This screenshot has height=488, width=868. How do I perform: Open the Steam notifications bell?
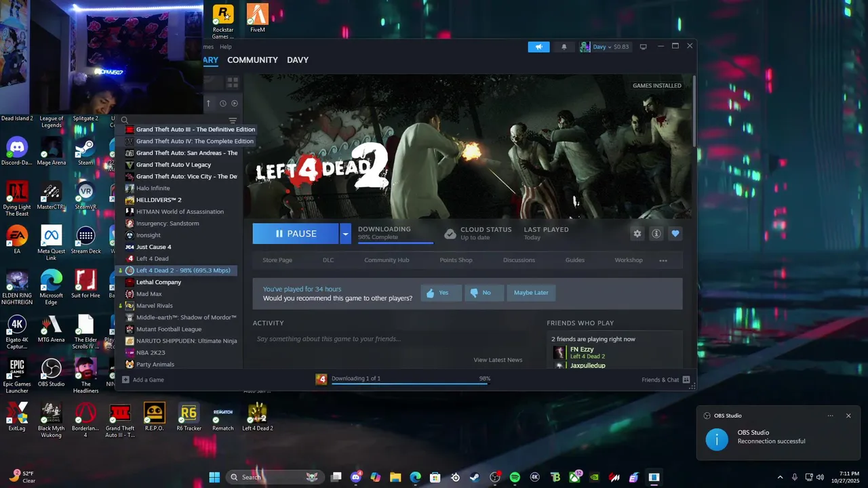coord(564,47)
